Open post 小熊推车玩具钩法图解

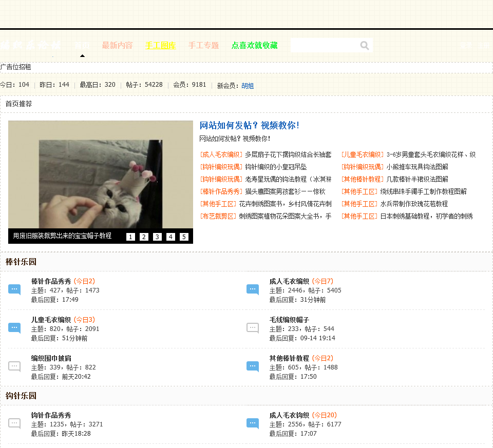point(417,167)
